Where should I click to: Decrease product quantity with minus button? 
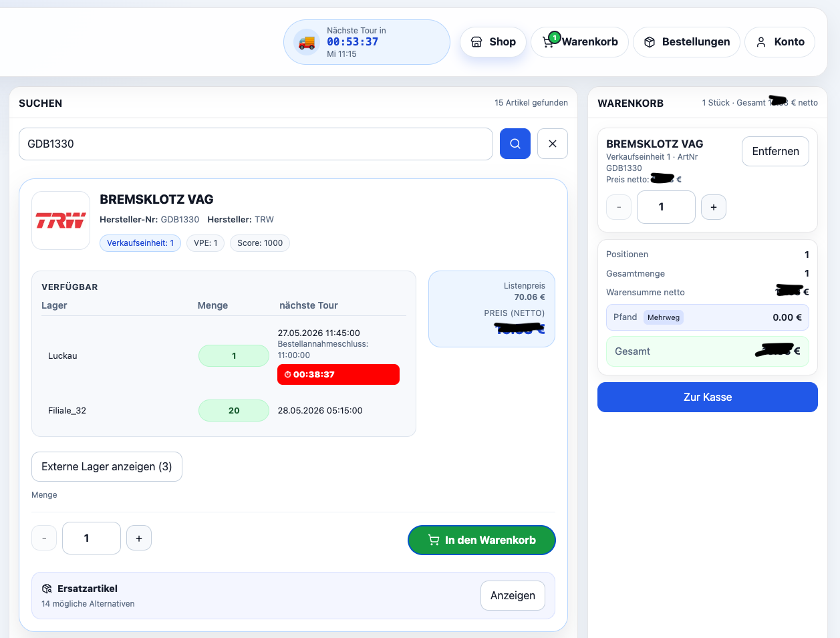coord(44,538)
